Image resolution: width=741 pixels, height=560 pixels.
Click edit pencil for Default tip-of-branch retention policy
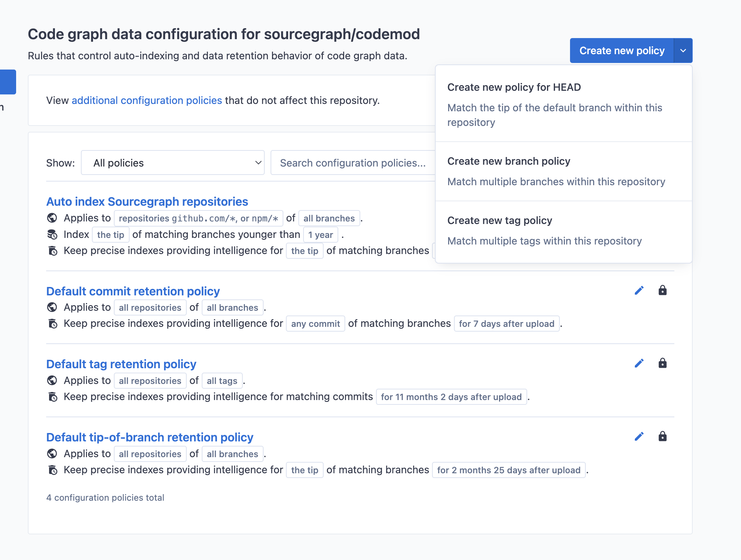point(639,437)
